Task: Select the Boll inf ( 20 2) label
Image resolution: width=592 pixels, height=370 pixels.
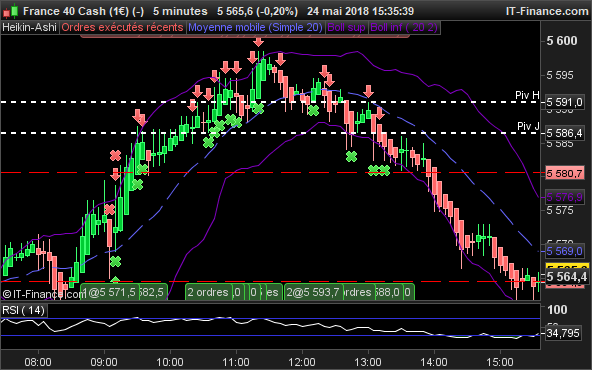Action: click(404, 28)
